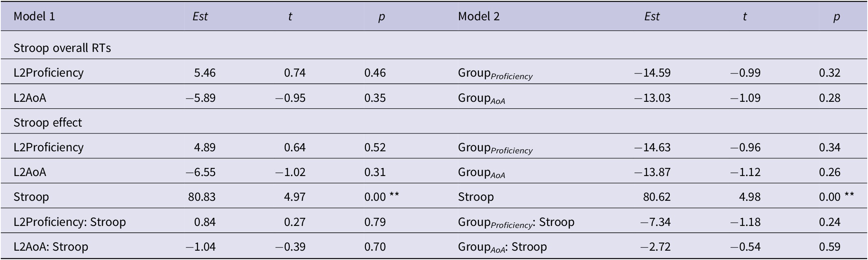Click the −13.87 GroupAoA estimate
This screenshot has height=260, width=868.
click(652, 172)
